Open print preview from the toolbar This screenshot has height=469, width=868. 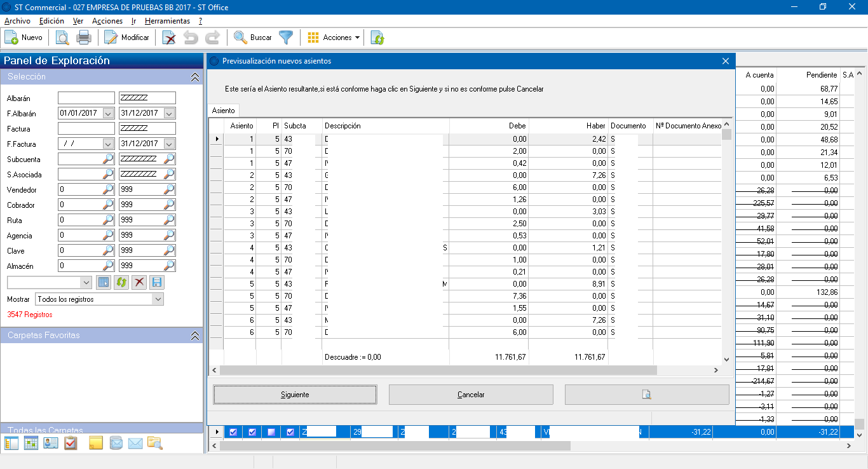point(62,37)
